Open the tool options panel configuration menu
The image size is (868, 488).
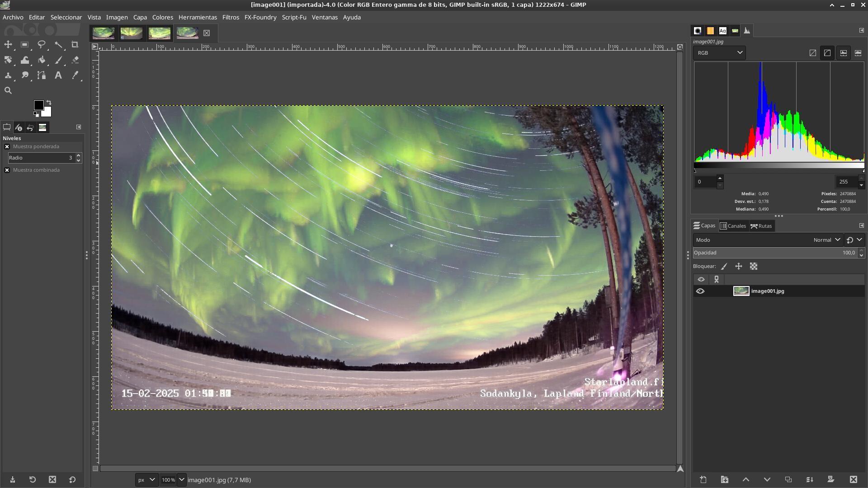tap(79, 127)
